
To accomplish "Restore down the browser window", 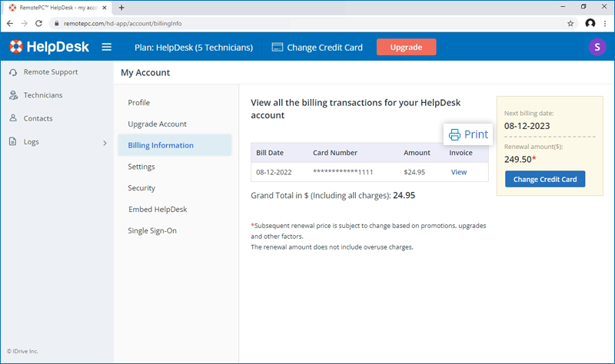I will coord(583,7).
